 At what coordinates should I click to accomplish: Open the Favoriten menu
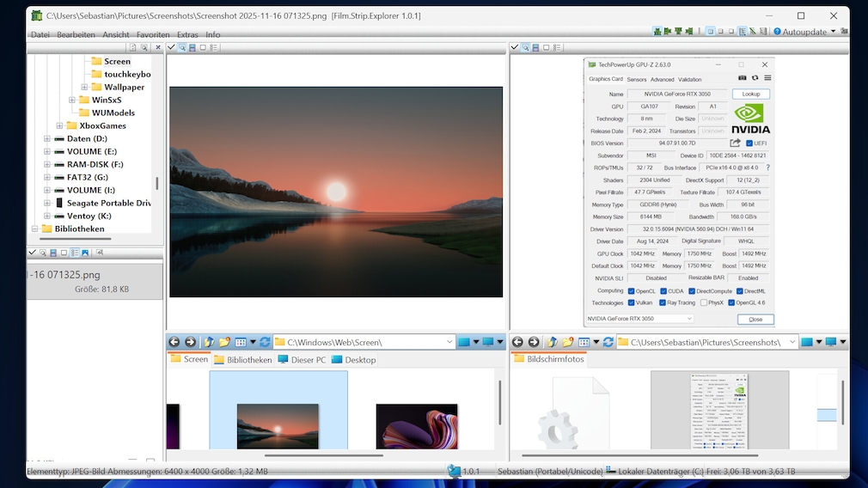point(153,34)
